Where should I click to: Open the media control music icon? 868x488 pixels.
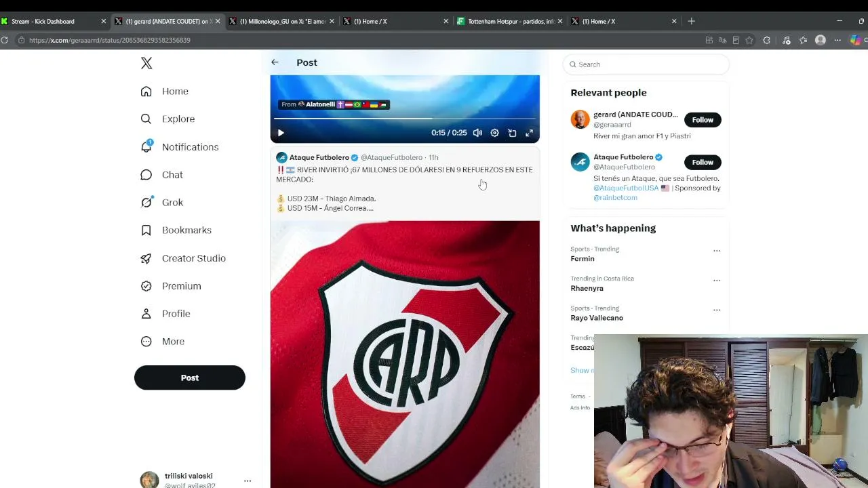787,40
